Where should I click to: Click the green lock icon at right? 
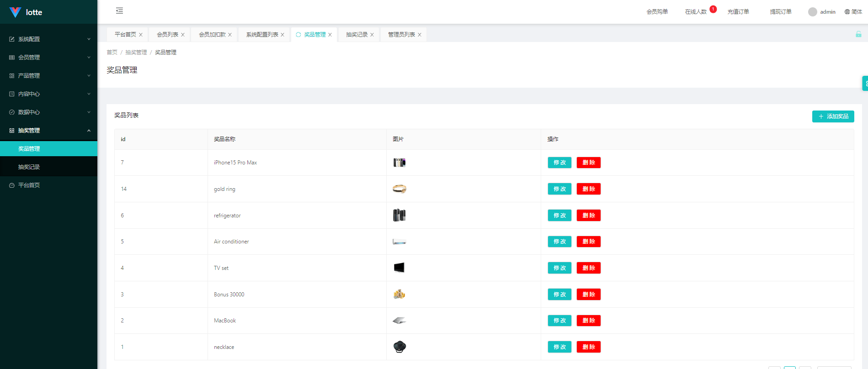click(x=858, y=34)
